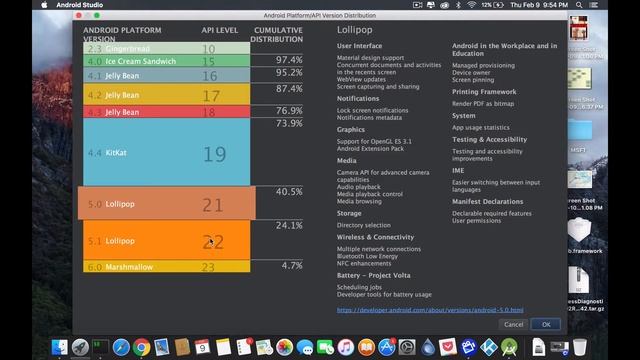
Task: Launch iBooks from the dock
Action: (366, 347)
